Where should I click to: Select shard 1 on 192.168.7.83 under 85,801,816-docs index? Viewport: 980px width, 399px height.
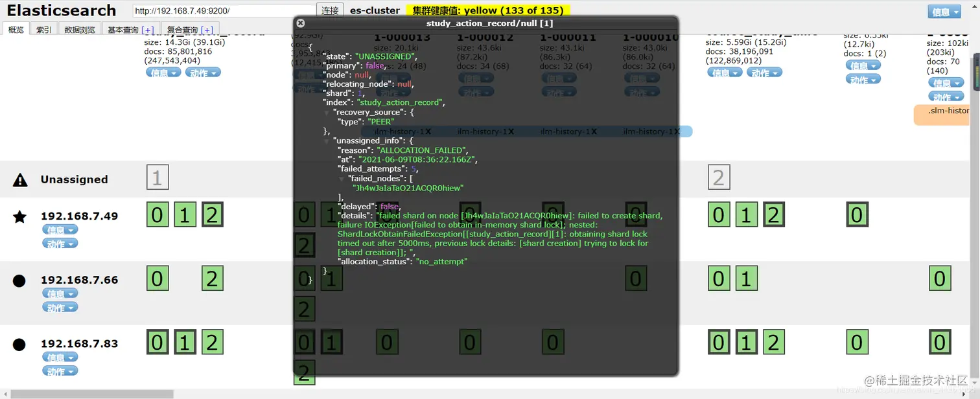(185, 342)
